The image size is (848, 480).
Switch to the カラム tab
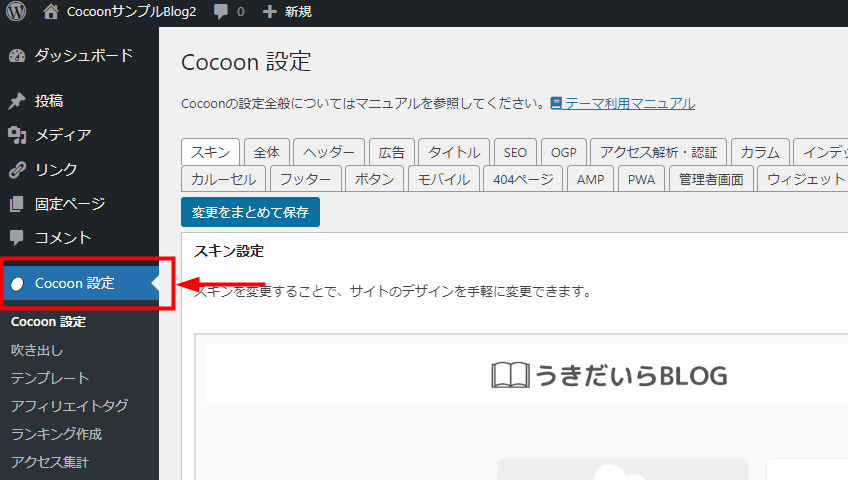pyautogui.click(x=760, y=152)
